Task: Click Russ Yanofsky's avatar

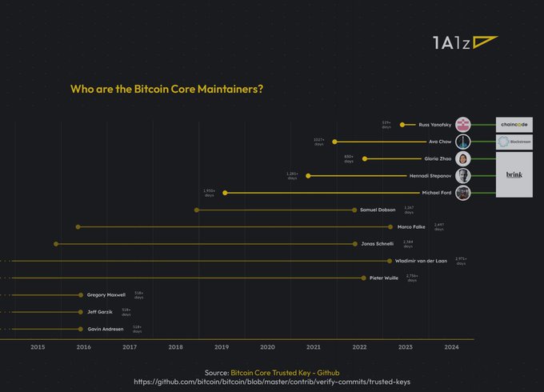Action: 463,125
